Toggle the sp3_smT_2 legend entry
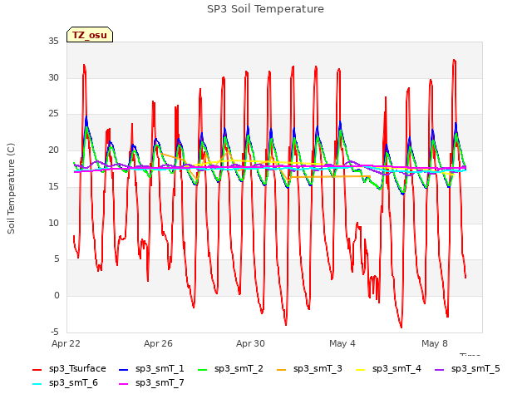 230,369
